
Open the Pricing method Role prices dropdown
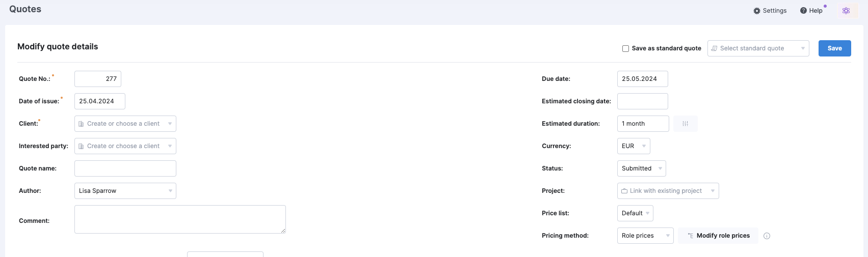[645, 236]
